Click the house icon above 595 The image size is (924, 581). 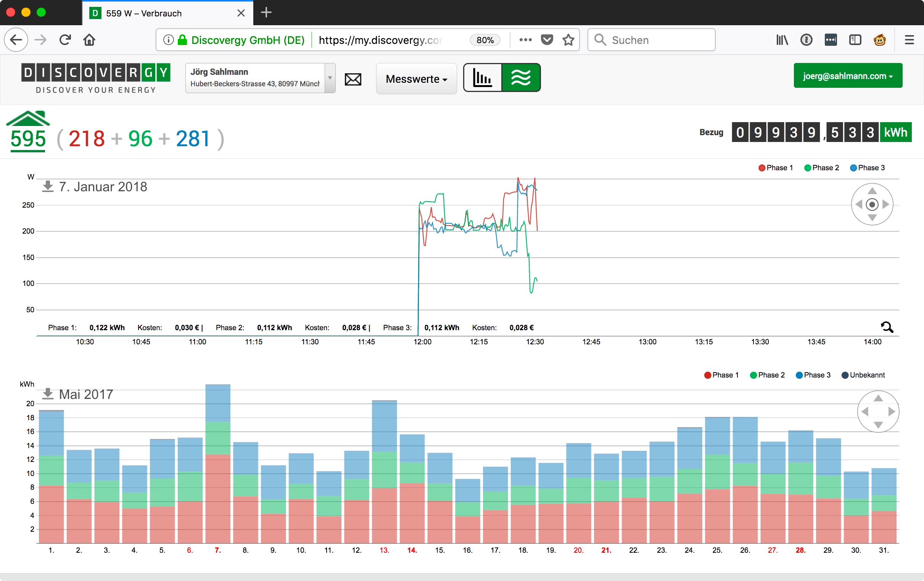coord(28,118)
